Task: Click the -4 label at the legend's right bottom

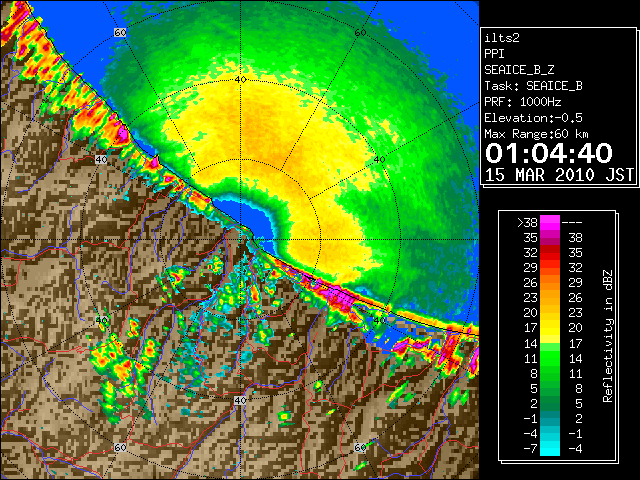Action: point(576,448)
